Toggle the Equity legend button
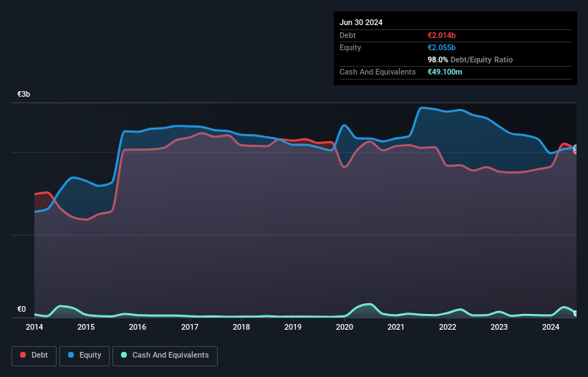588x377 pixels. (x=85, y=355)
